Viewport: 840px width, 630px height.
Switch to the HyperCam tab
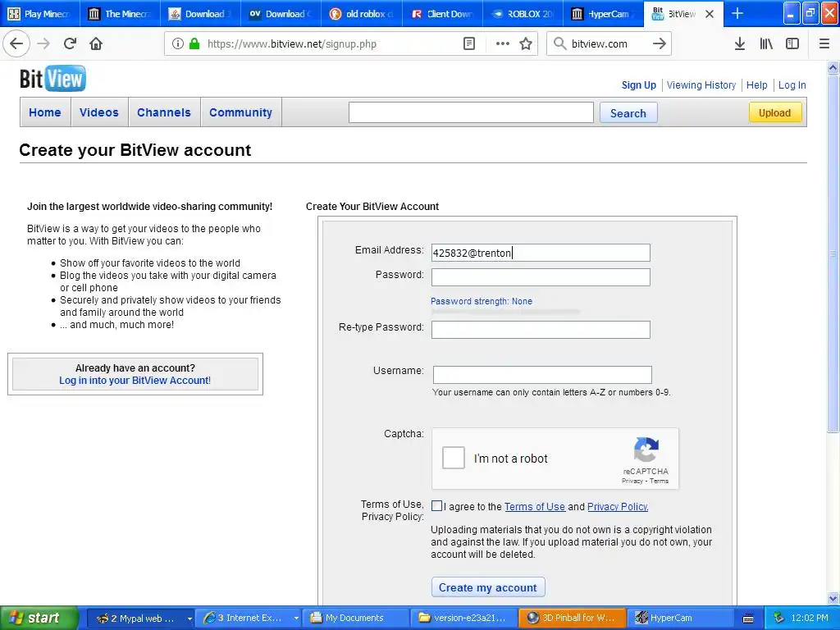(x=603, y=13)
